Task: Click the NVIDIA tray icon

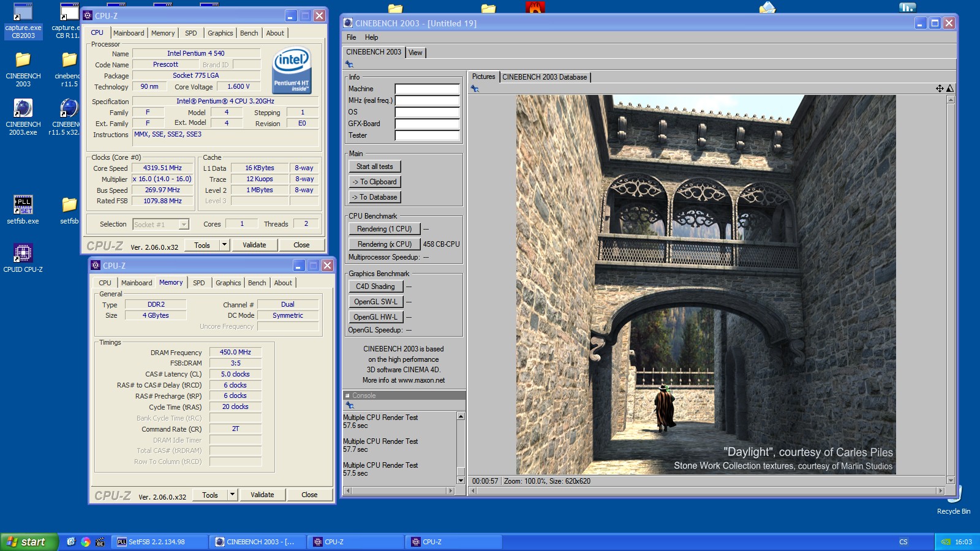Action: click(946, 542)
